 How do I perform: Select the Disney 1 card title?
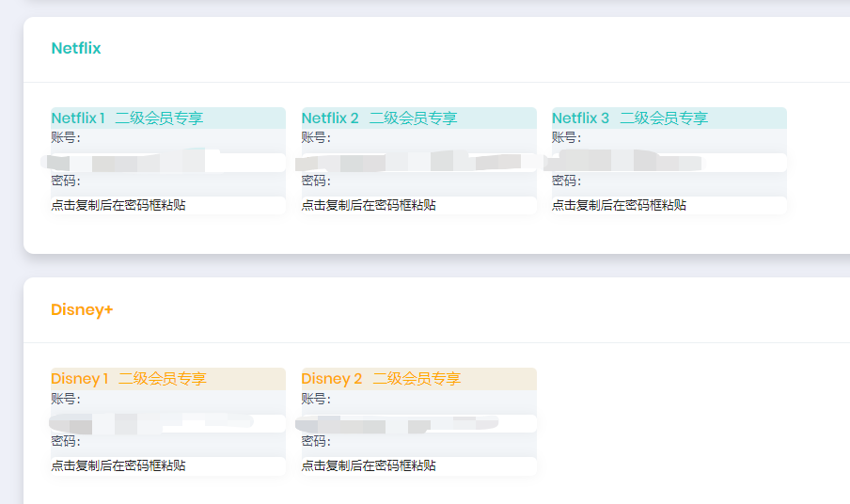(129, 379)
